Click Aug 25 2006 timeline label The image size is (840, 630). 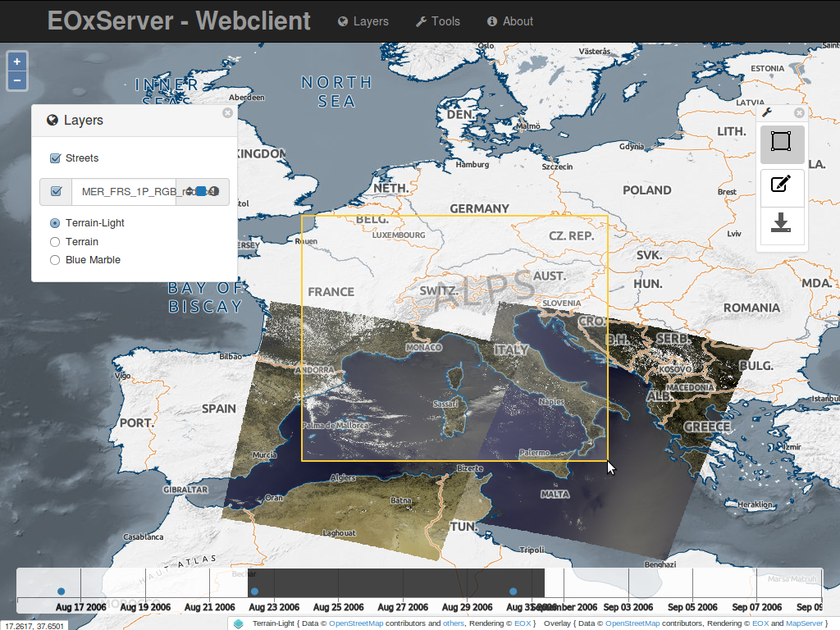click(339, 608)
